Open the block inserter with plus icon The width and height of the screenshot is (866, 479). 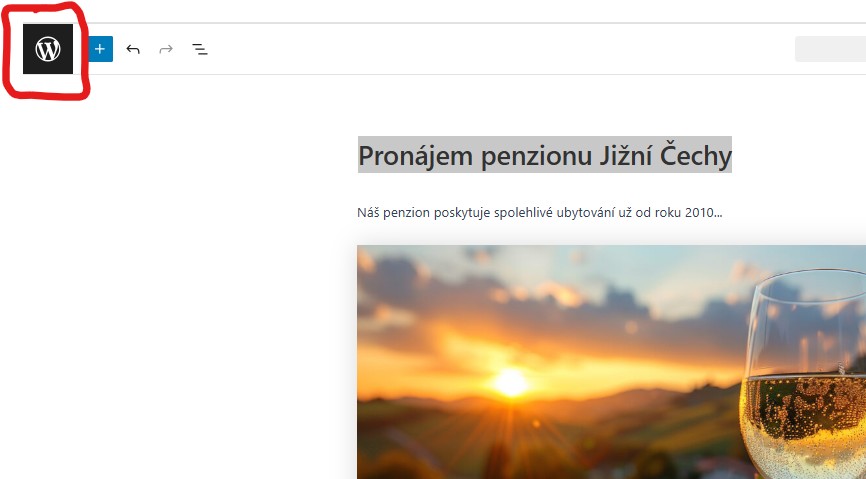pos(100,49)
